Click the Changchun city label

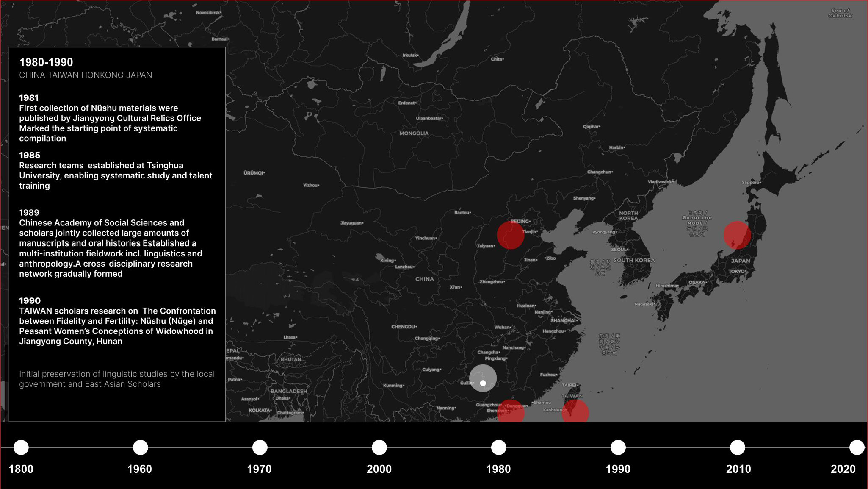pyautogui.click(x=600, y=172)
